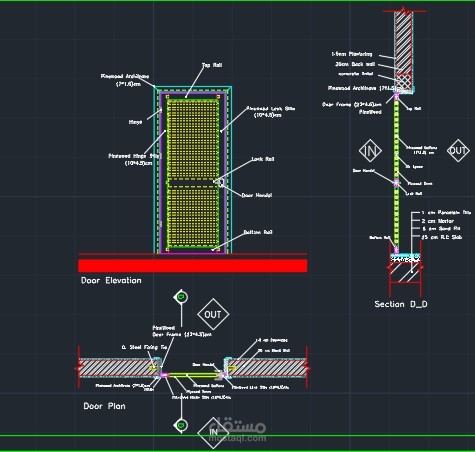Select the hatched wall at top of Section D_D

click(x=404, y=42)
